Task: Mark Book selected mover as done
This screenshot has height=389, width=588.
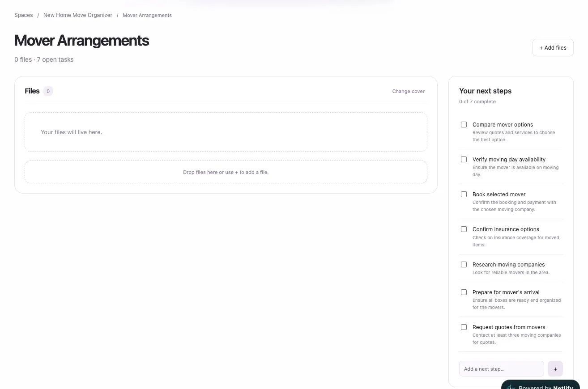Action: click(464, 194)
